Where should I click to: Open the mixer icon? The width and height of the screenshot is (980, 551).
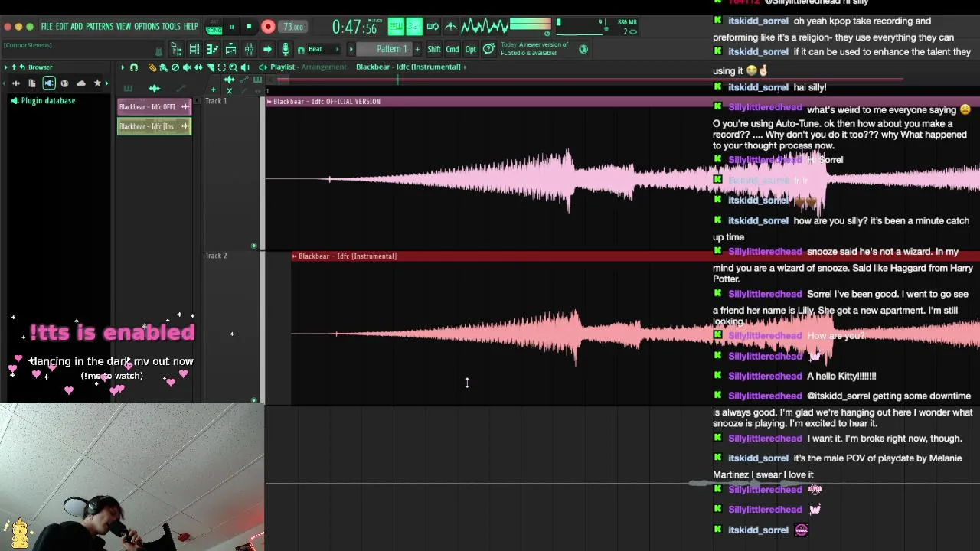click(x=249, y=49)
